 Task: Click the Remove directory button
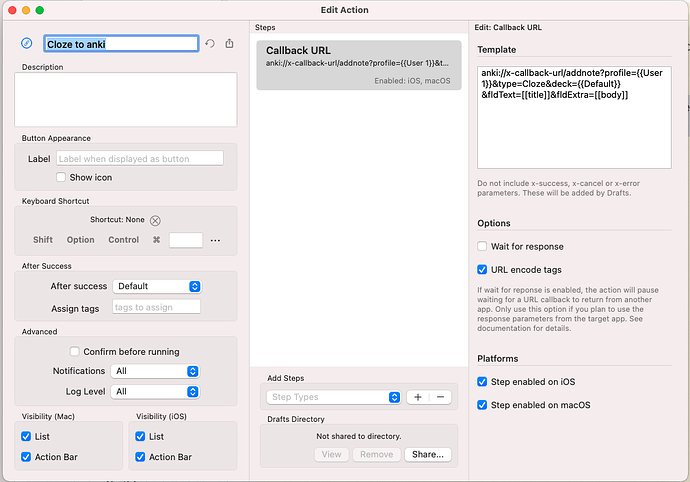377,454
